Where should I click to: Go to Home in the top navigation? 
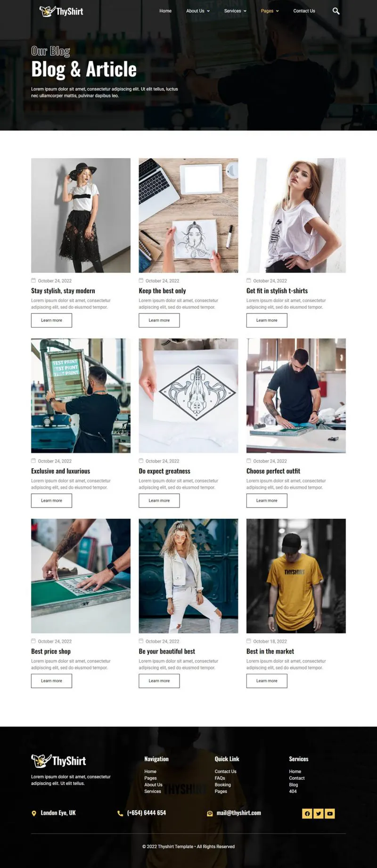tap(165, 11)
